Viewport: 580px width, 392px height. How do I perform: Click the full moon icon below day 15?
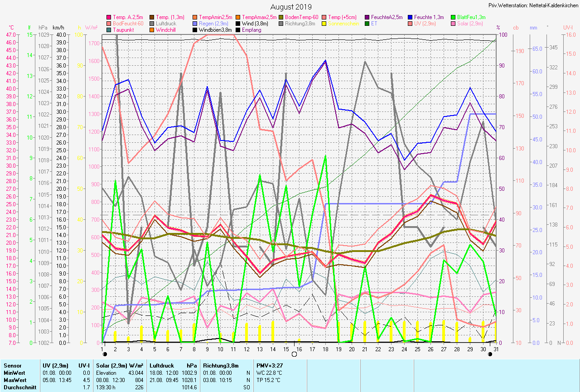(294, 354)
